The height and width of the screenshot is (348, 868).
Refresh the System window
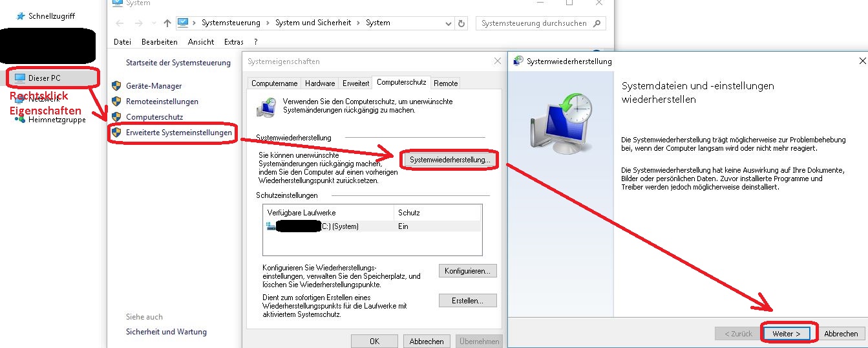click(461, 23)
